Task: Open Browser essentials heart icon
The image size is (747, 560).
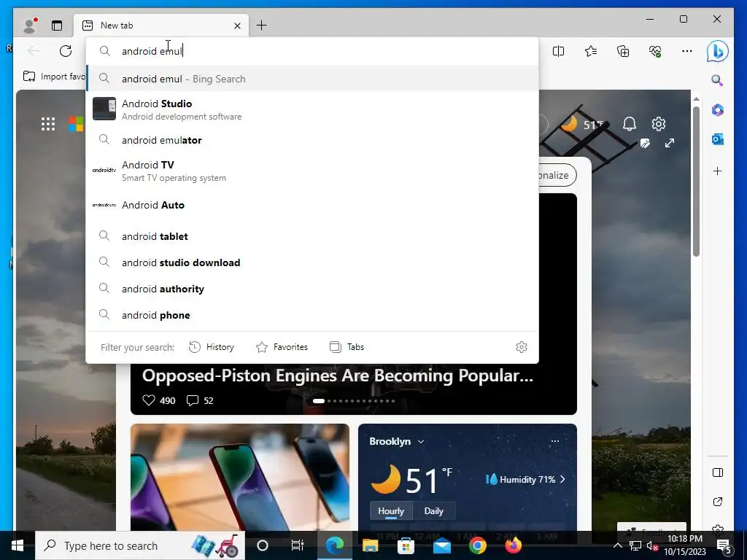Action: tap(655, 51)
